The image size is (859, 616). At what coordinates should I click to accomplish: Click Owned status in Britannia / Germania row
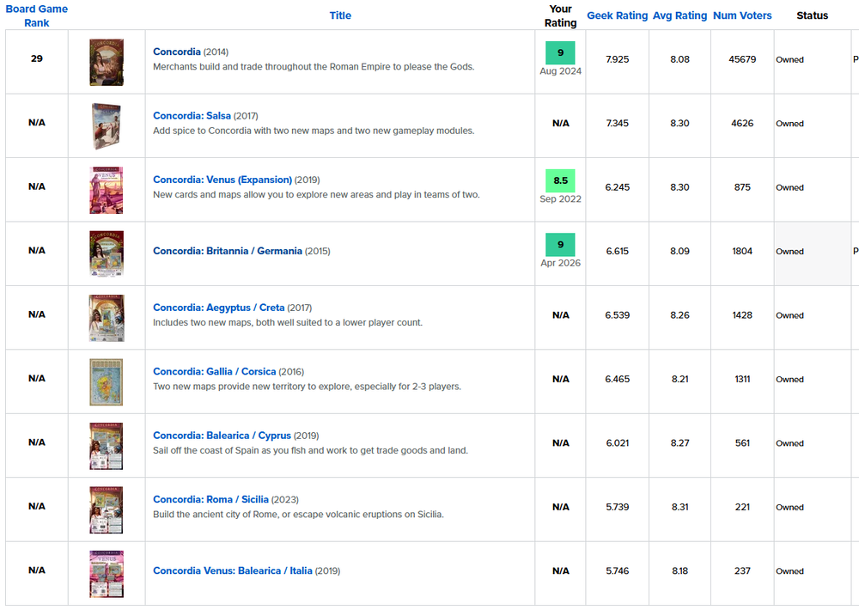pos(789,252)
